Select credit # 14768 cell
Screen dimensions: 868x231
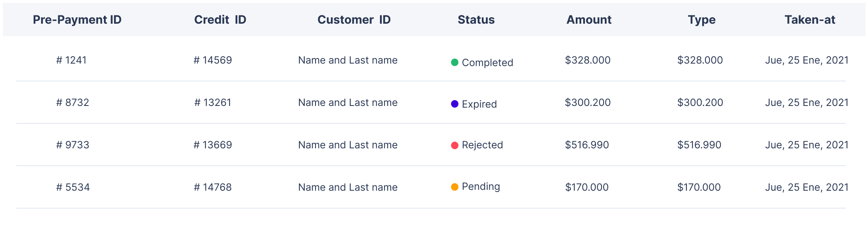213,187
